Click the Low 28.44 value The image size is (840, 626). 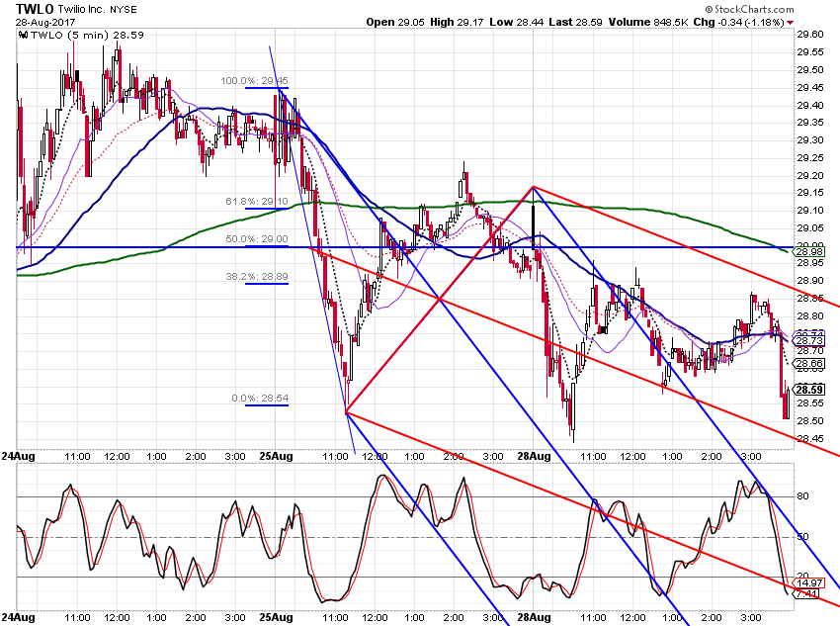[x=517, y=23]
